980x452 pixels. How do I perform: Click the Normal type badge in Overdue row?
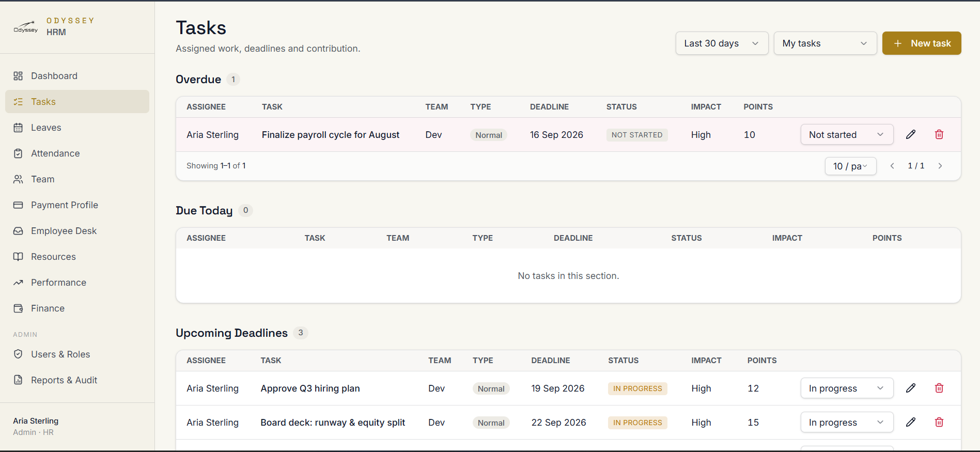click(489, 135)
